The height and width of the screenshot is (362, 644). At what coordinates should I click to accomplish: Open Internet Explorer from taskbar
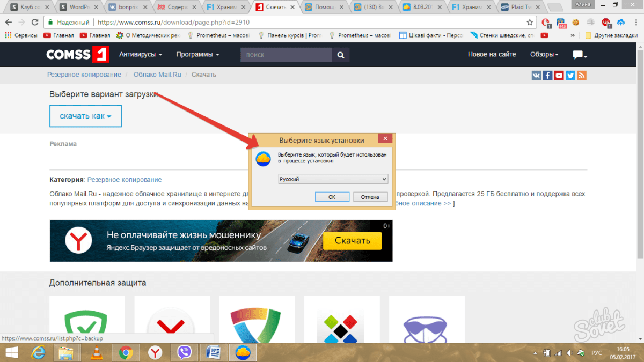point(38,352)
